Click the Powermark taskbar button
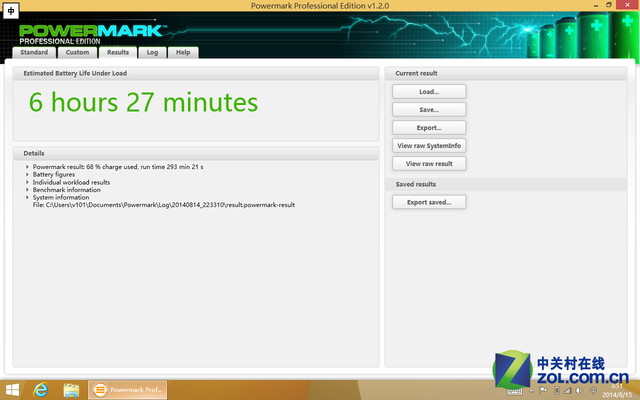The image size is (640, 400). click(127, 390)
